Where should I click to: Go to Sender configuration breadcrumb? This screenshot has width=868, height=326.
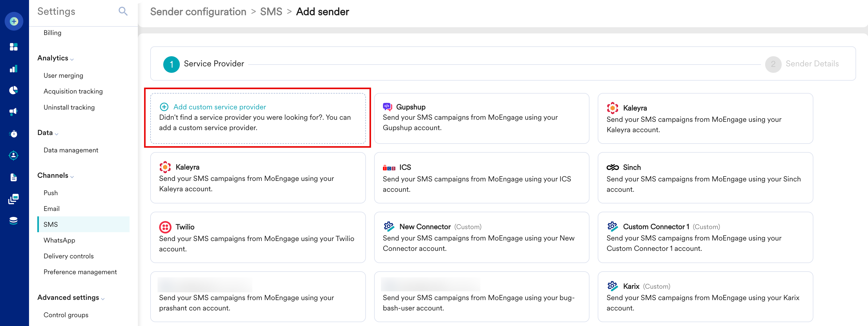pyautogui.click(x=198, y=12)
